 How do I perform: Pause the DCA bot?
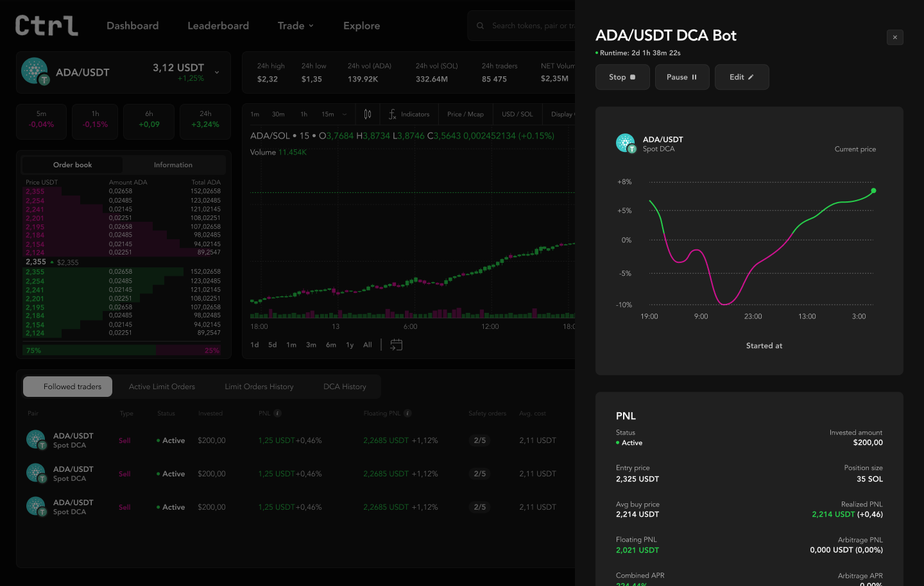click(682, 77)
